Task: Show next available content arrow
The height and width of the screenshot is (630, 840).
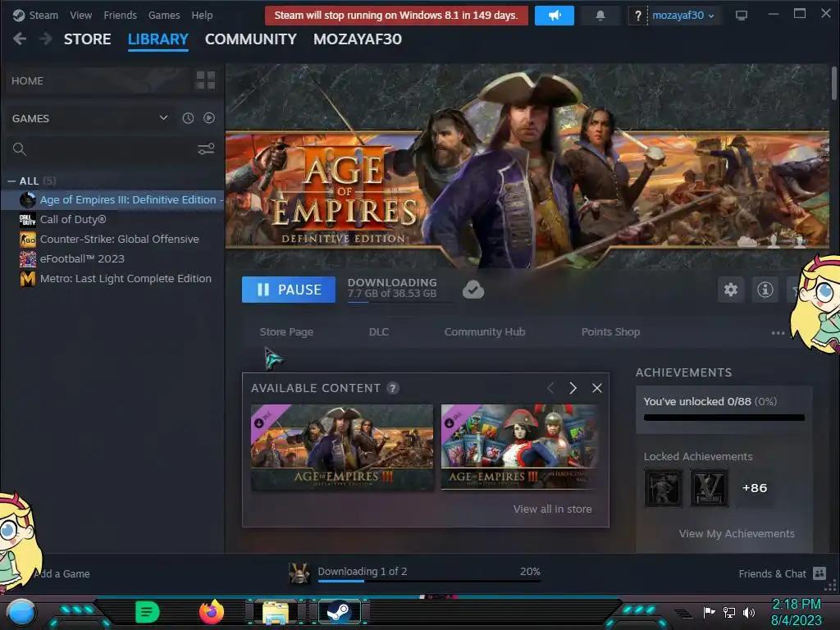Action: click(x=573, y=388)
